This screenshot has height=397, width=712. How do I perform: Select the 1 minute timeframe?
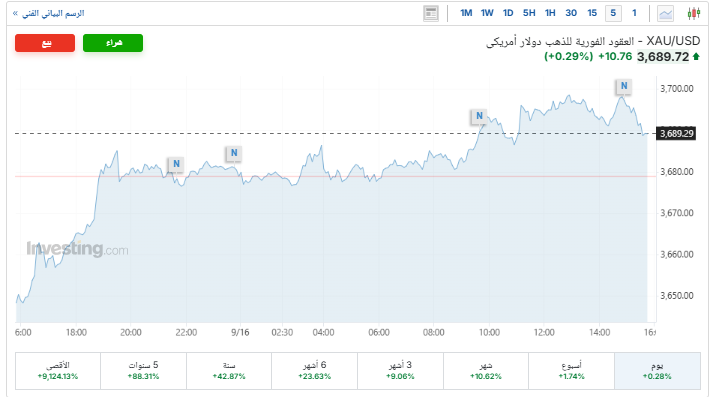coord(634,13)
